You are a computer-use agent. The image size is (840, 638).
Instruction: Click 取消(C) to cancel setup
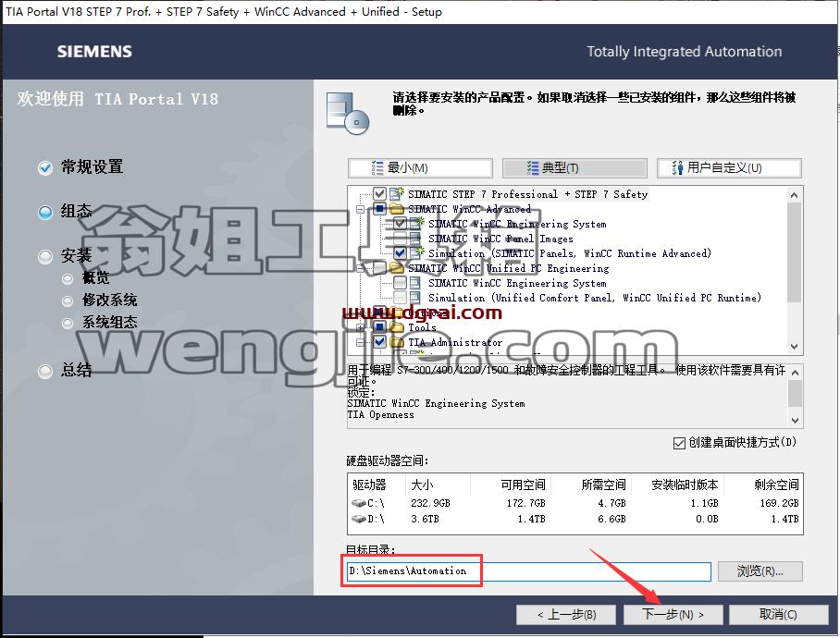778,615
